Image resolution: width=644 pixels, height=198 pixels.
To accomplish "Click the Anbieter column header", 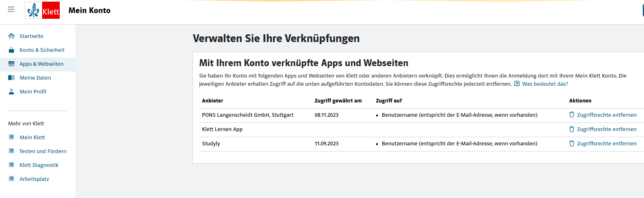I will 213,100.
